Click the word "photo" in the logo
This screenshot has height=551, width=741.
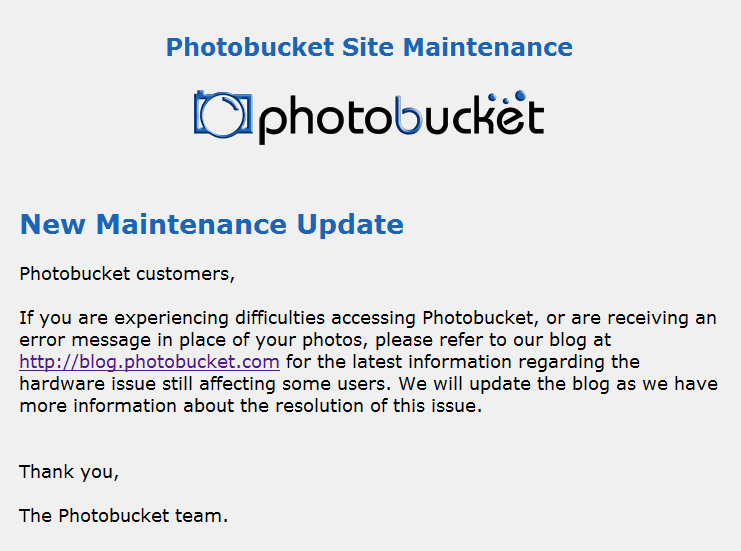[x=325, y=120]
